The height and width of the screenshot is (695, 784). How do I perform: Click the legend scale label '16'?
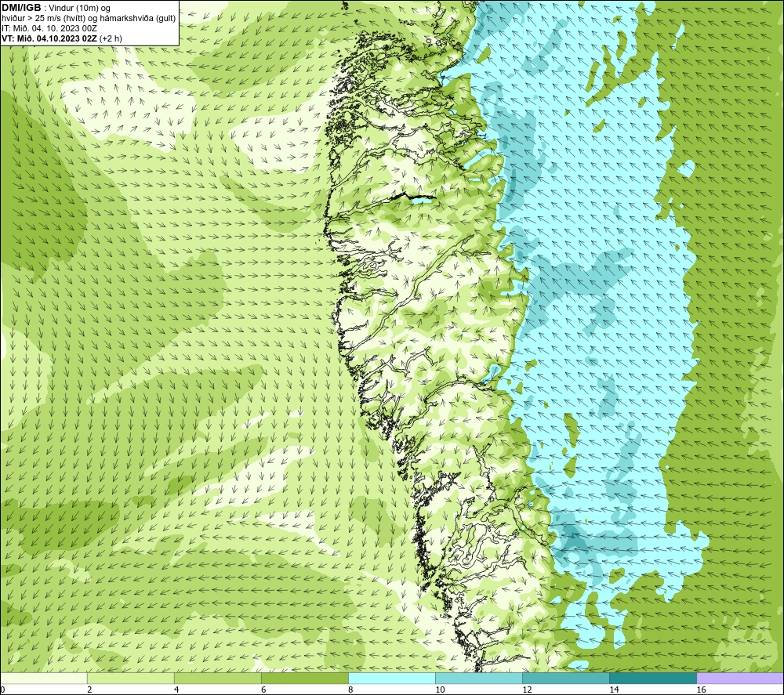pyautogui.click(x=700, y=690)
